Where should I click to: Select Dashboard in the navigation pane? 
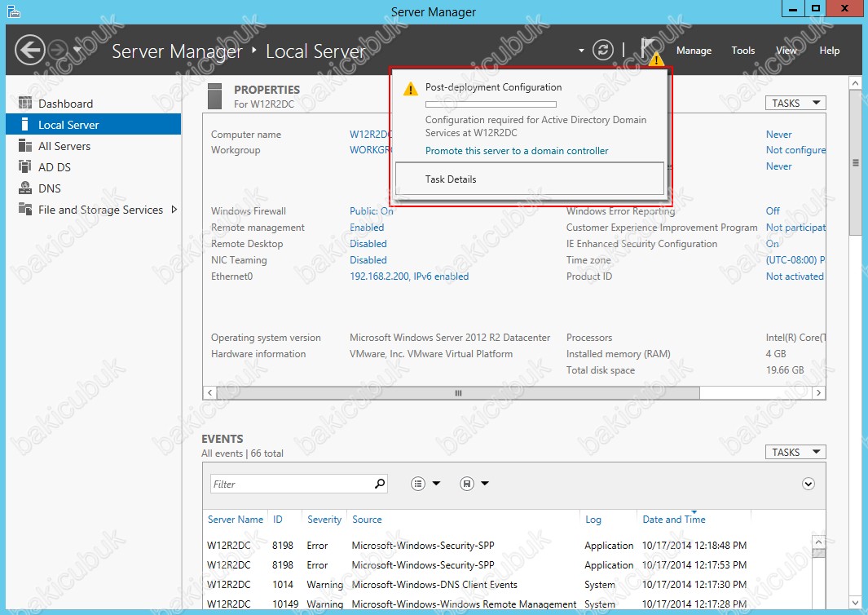tap(93, 104)
